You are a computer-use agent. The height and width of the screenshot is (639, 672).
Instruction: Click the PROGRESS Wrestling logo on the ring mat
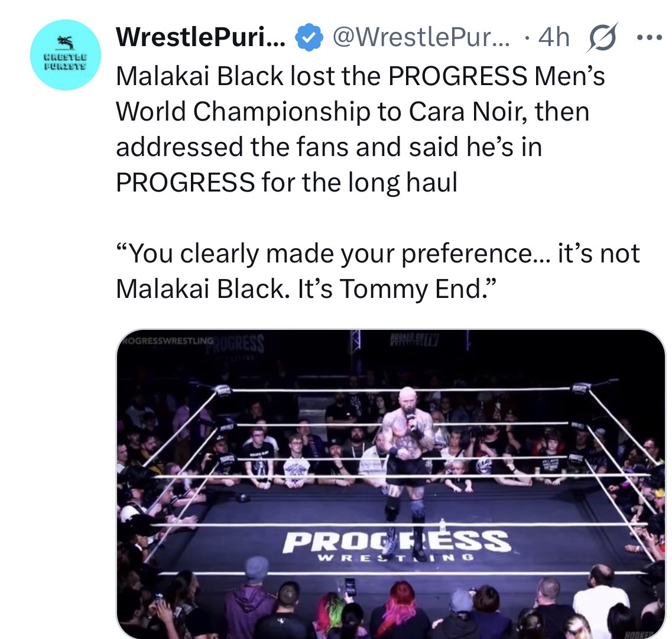point(396,545)
